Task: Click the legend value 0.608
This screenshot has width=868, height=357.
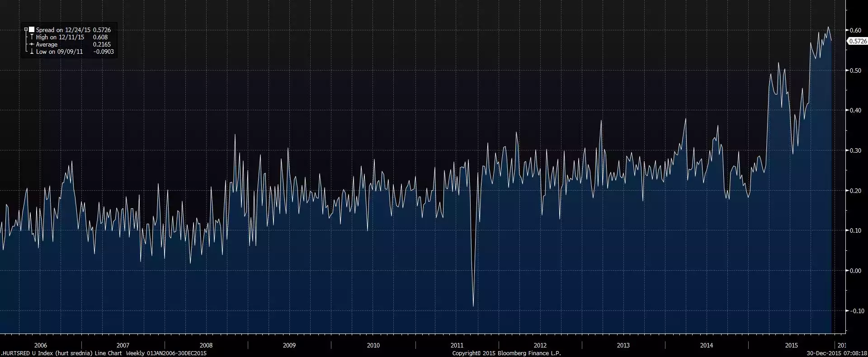Action: click(100, 37)
